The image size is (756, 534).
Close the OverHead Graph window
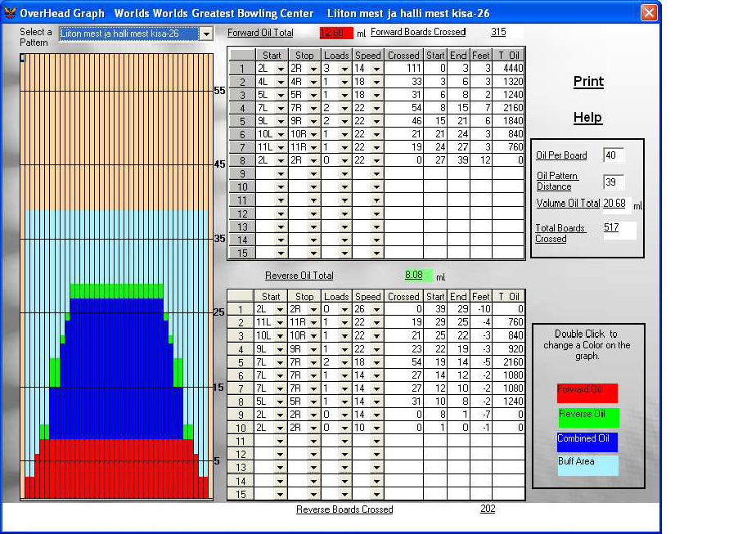click(649, 13)
